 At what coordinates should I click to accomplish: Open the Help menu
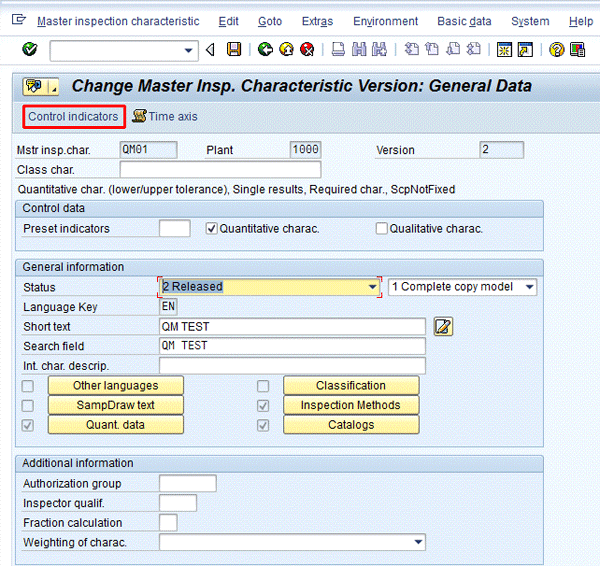(580, 21)
